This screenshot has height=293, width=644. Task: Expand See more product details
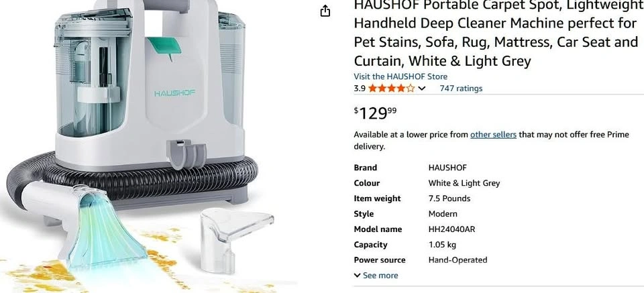[376, 276]
